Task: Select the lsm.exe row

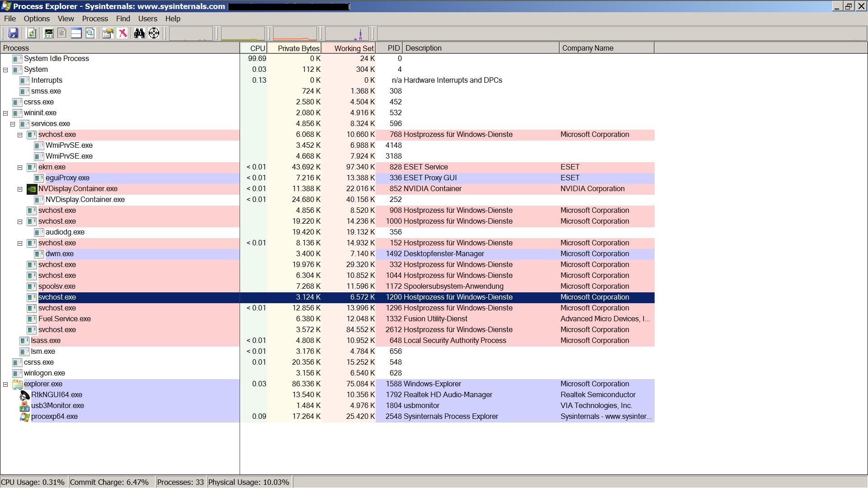Action: [x=327, y=352]
